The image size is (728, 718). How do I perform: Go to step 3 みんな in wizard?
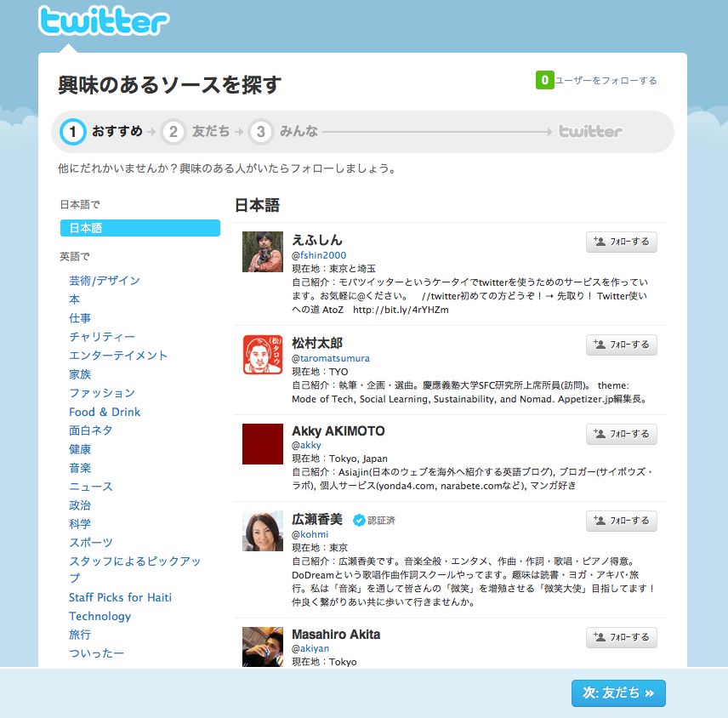(x=283, y=132)
